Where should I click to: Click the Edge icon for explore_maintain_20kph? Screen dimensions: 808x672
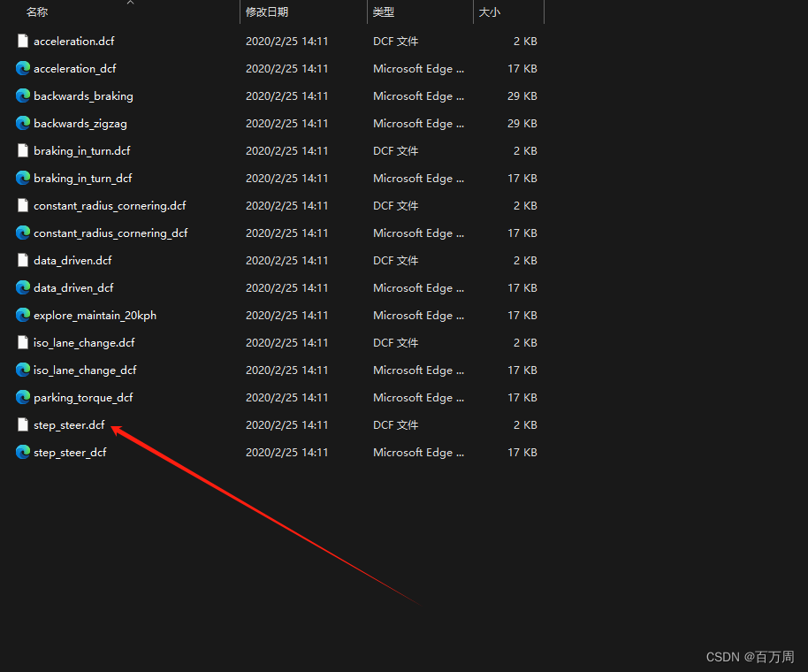[23, 315]
